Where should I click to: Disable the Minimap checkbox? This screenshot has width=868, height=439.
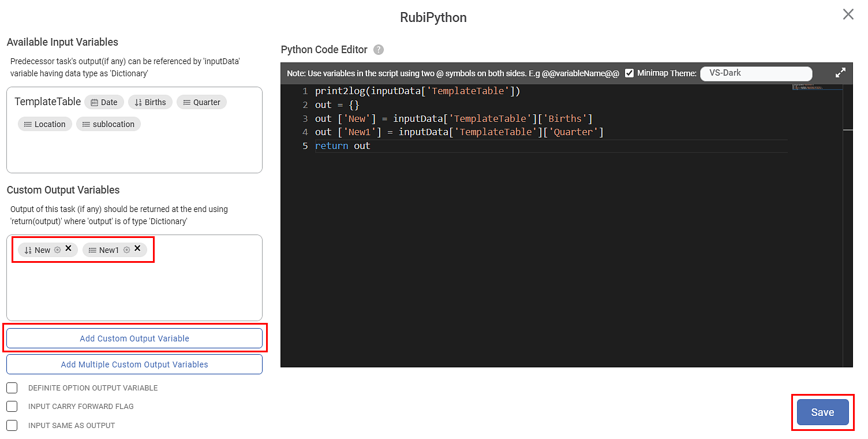[x=629, y=73]
